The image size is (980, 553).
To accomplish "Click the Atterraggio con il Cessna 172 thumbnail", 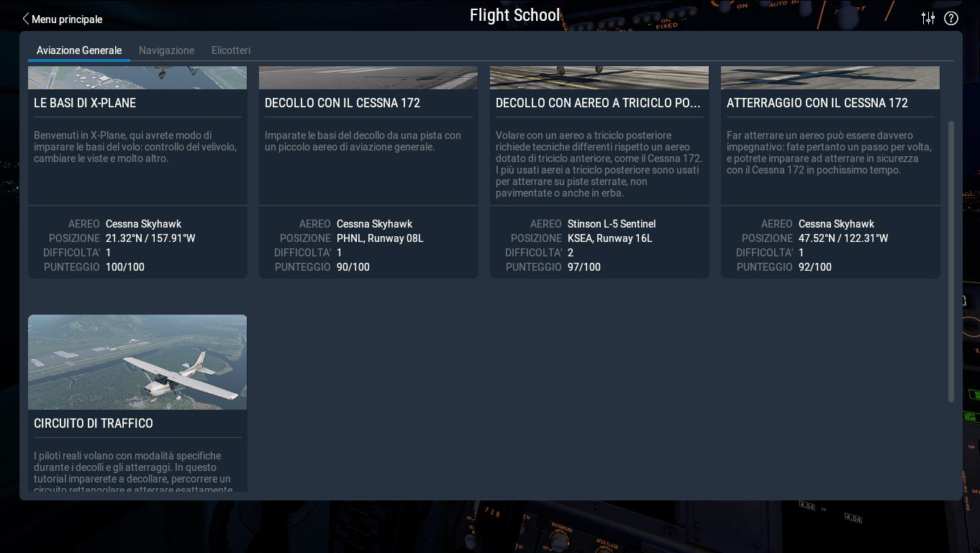I will (830, 78).
